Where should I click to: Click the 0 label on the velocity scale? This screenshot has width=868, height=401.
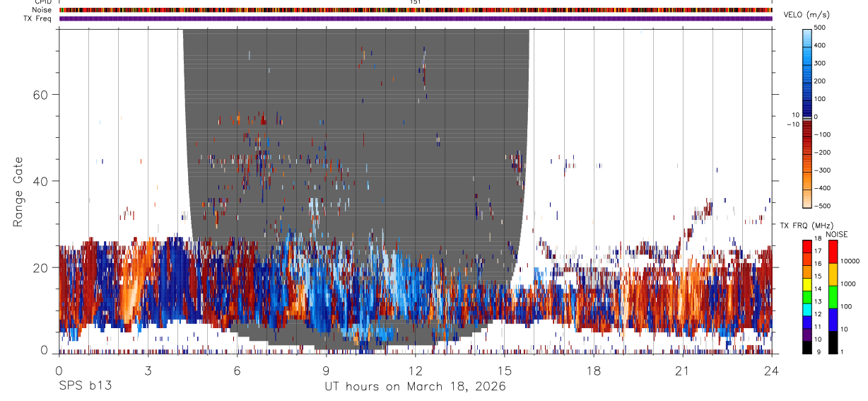tap(816, 117)
